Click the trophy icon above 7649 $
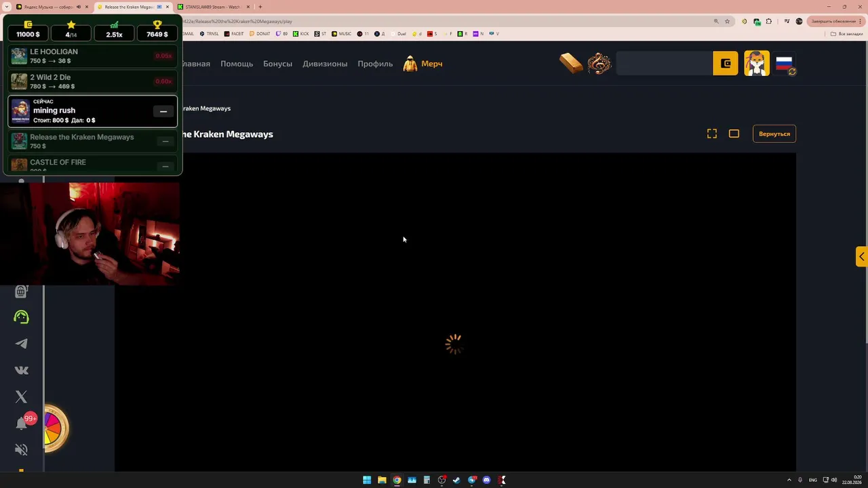This screenshot has height=488, width=868. pos(157,24)
